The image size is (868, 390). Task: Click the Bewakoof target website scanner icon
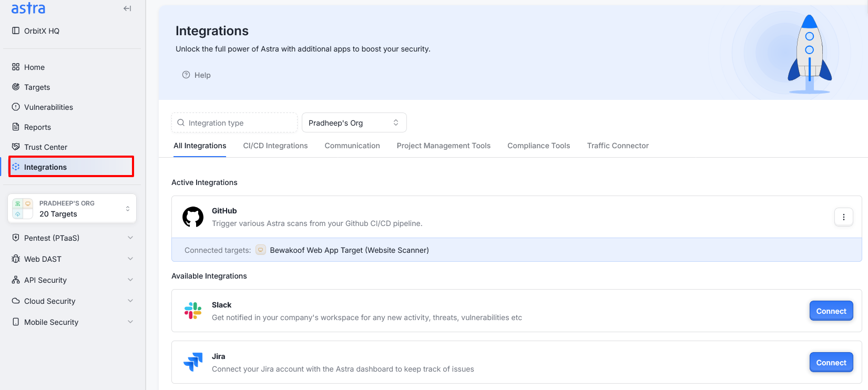click(261, 250)
